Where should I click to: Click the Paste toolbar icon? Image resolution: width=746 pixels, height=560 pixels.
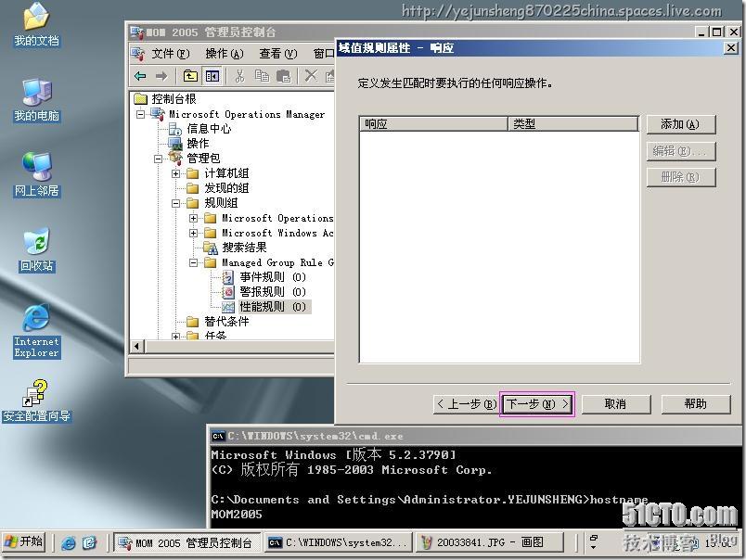click(284, 76)
